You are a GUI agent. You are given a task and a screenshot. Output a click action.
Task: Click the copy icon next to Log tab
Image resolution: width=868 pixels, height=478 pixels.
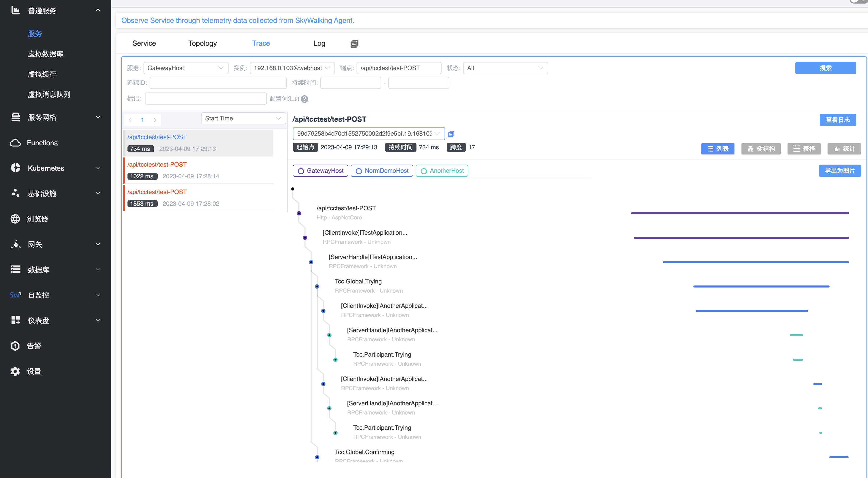(x=354, y=43)
